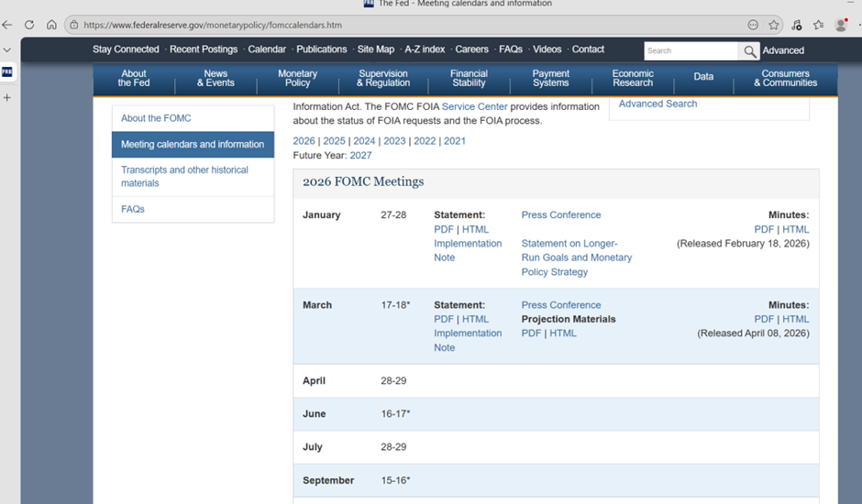Open Statement on Longer-Run Goals link

pyautogui.click(x=577, y=257)
